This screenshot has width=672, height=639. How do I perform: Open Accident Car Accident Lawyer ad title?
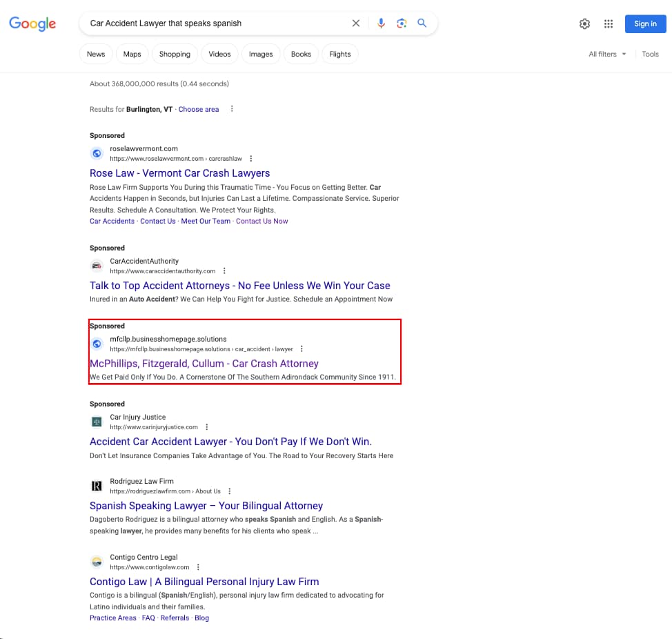point(230,442)
